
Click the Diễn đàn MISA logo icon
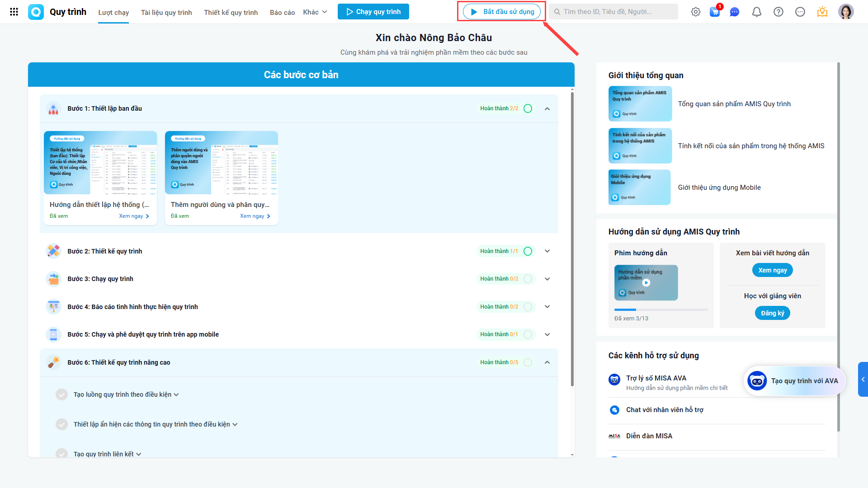tap(614, 436)
